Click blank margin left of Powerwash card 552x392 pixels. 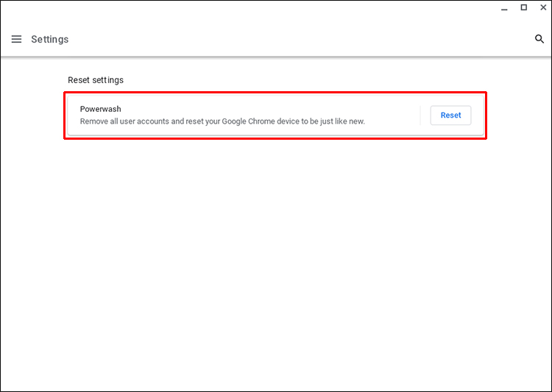pos(33,115)
